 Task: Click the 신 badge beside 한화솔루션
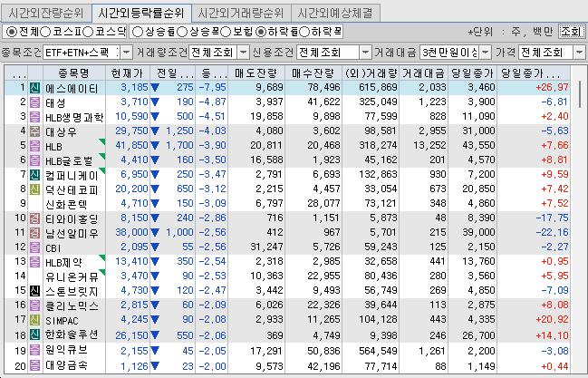tap(34, 334)
